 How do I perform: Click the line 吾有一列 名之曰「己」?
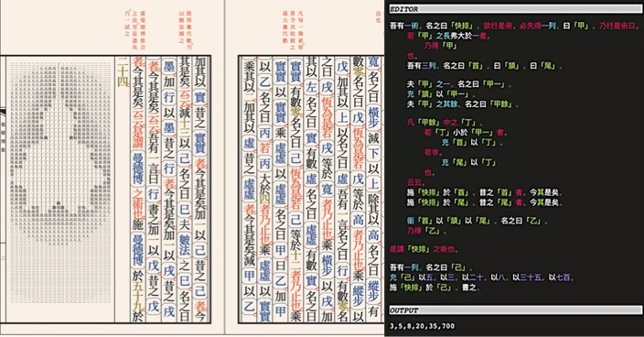click(x=431, y=267)
